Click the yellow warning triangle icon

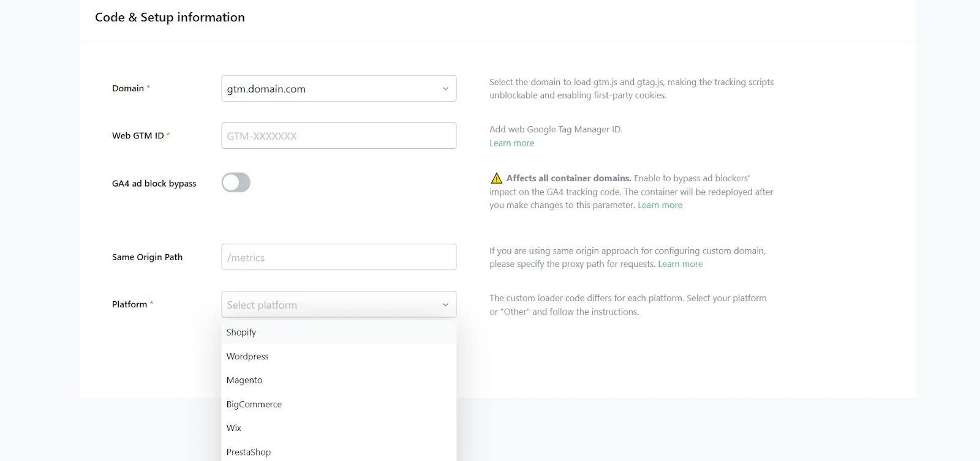496,178
